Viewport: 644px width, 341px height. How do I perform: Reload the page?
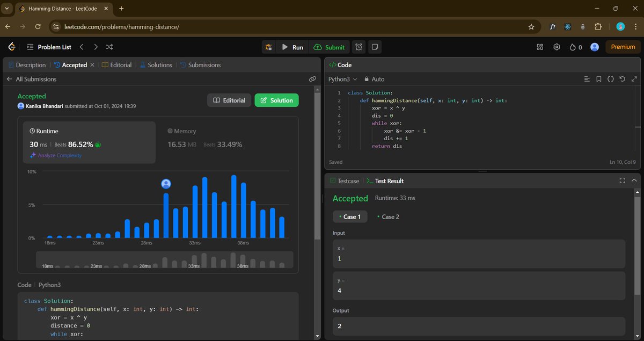tap(38, 27)
